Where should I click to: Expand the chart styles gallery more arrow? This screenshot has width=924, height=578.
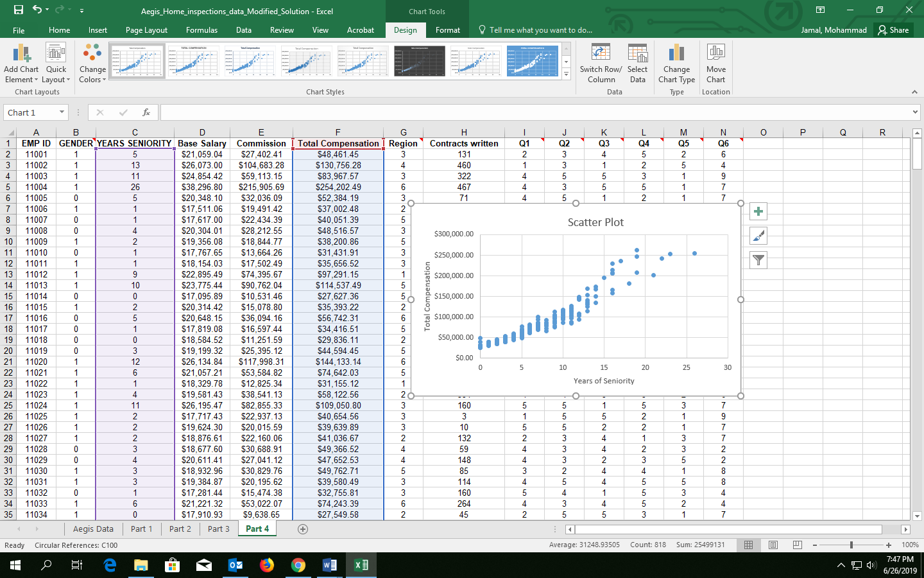click(566, 74)
